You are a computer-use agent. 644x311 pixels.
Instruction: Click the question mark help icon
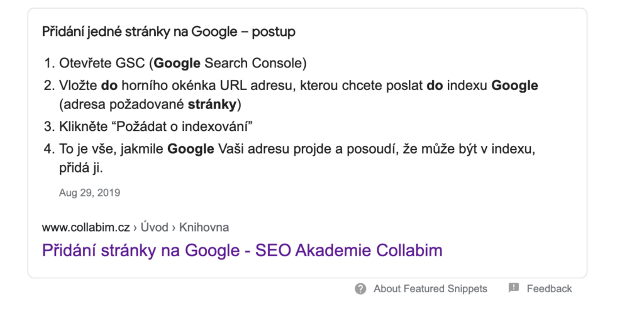360,289
